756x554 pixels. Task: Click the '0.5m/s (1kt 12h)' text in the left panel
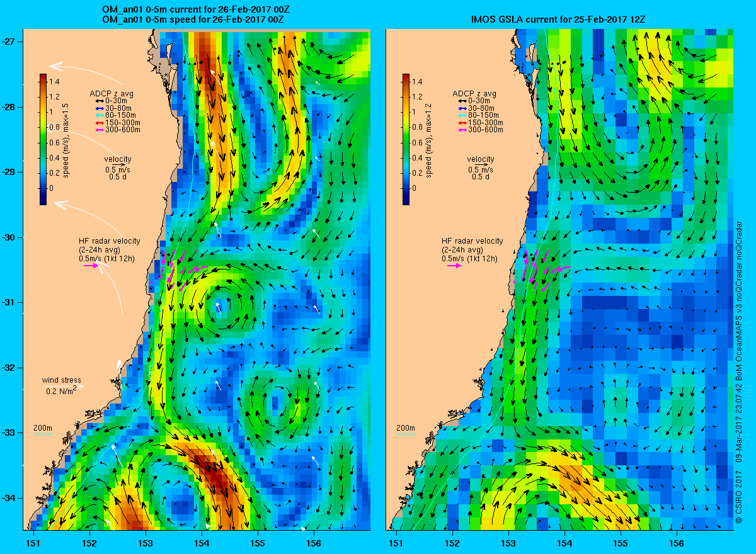point(106,259)
